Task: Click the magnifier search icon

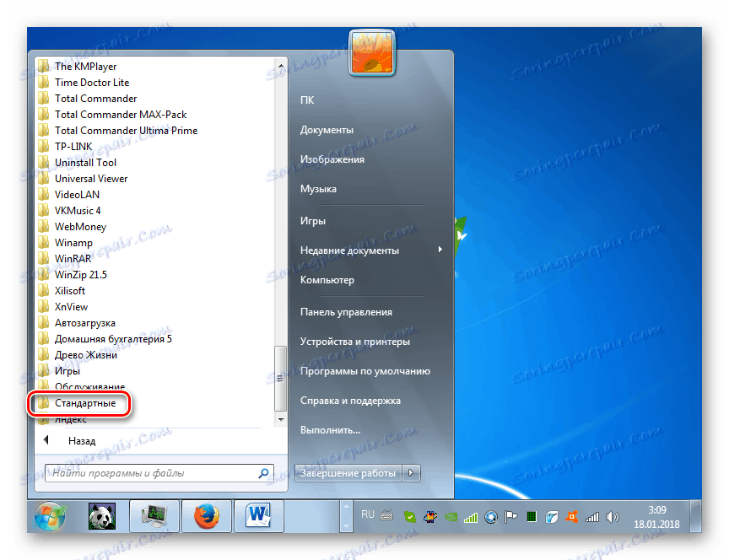Action: tap(263, 473)
